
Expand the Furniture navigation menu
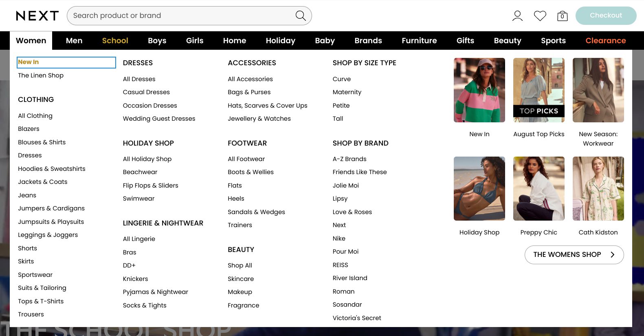(x=419, y=41)
